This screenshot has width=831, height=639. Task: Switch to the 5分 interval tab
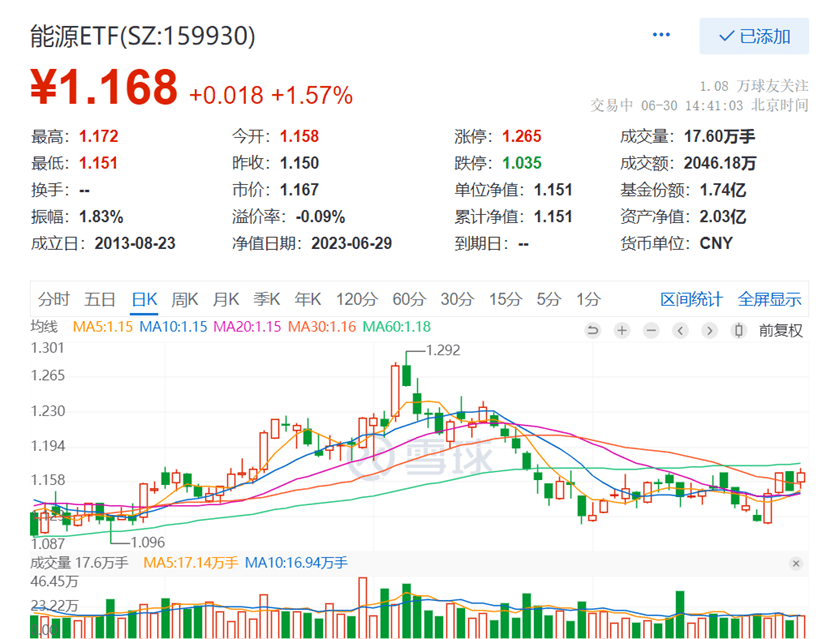(549, 299)
